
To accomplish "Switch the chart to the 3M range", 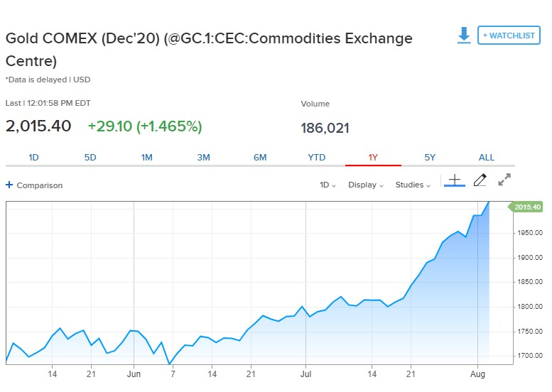I will tap(204, 158).
